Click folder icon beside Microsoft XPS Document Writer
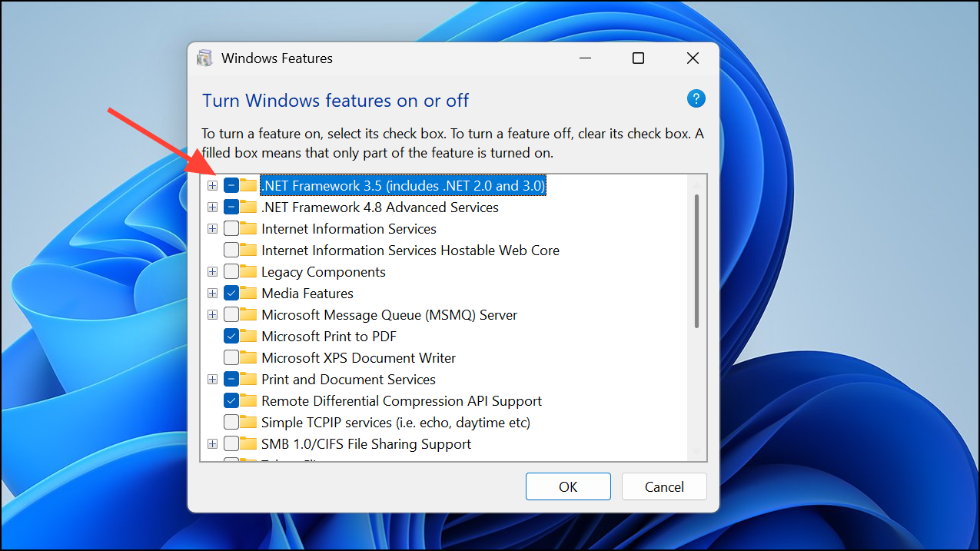This screenshot has width=980, height=551. pos(248,357)
